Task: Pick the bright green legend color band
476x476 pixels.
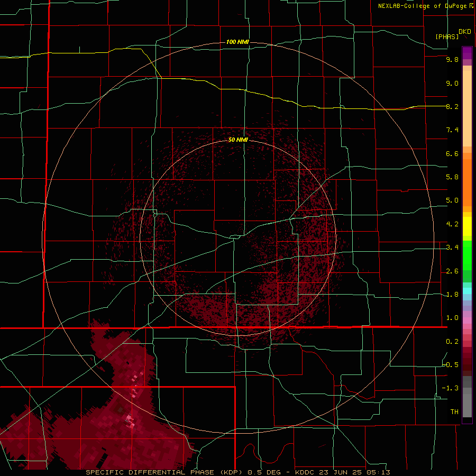Action: 467,255
